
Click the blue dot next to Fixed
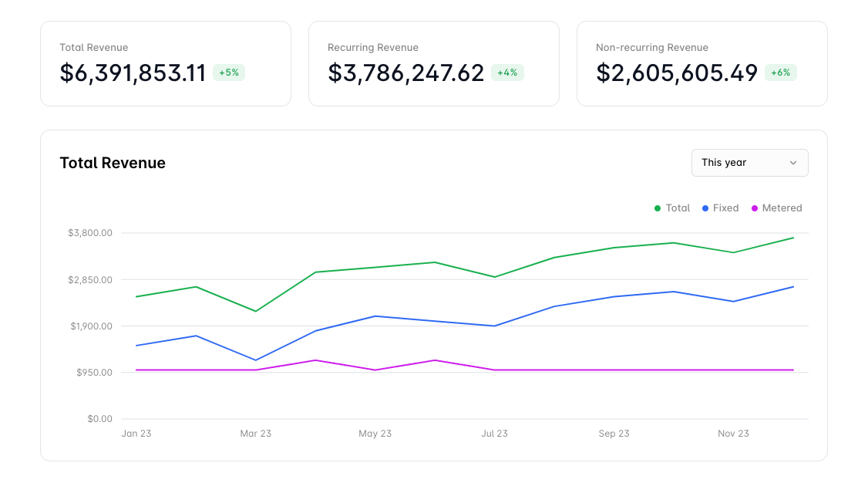[x=704, y=208]
